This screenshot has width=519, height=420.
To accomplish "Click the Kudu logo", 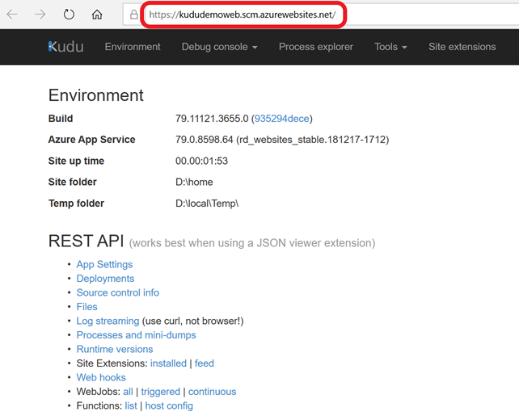I will [x=65, y=47].
